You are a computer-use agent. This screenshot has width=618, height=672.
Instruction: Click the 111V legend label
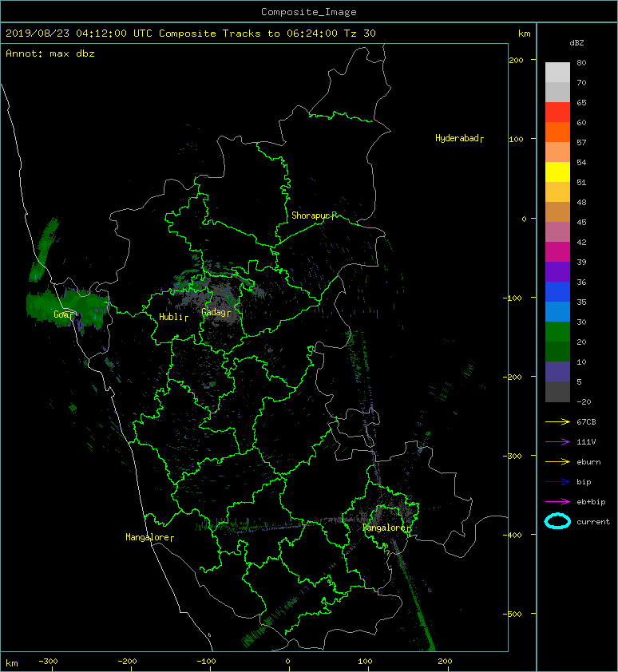(586, 442)
